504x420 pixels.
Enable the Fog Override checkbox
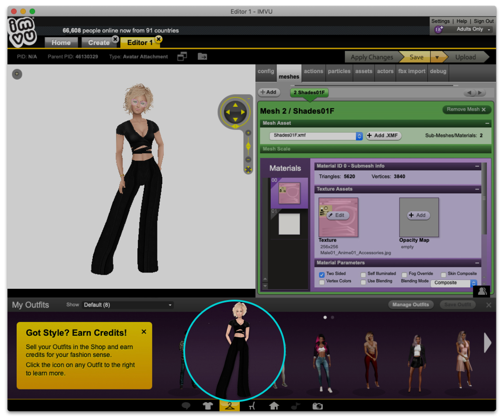404,274
